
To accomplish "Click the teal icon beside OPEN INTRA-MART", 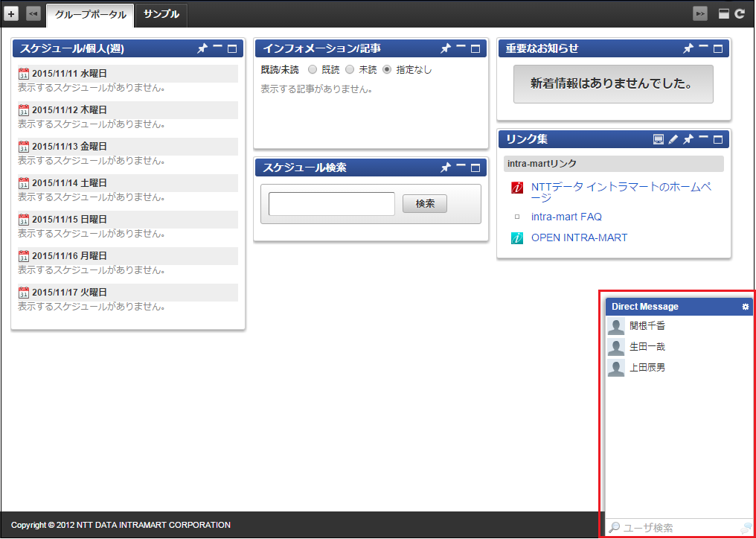I will coord(517,238).
